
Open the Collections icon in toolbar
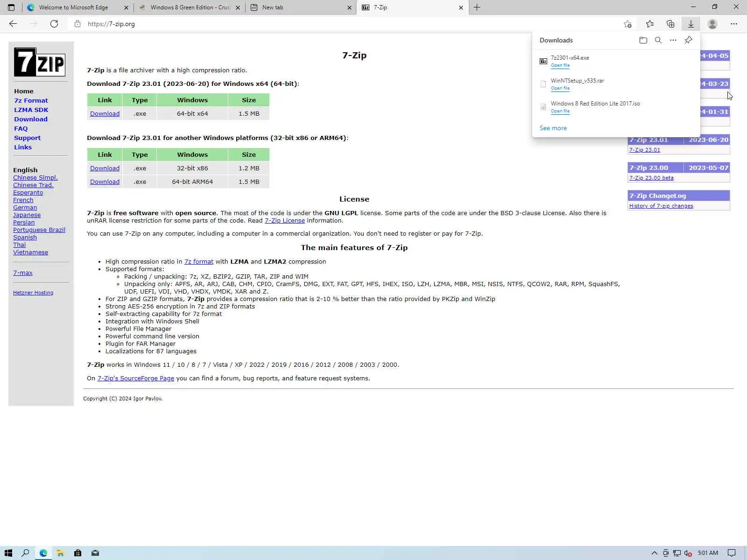pyautogui.click(x=670, y=24)
